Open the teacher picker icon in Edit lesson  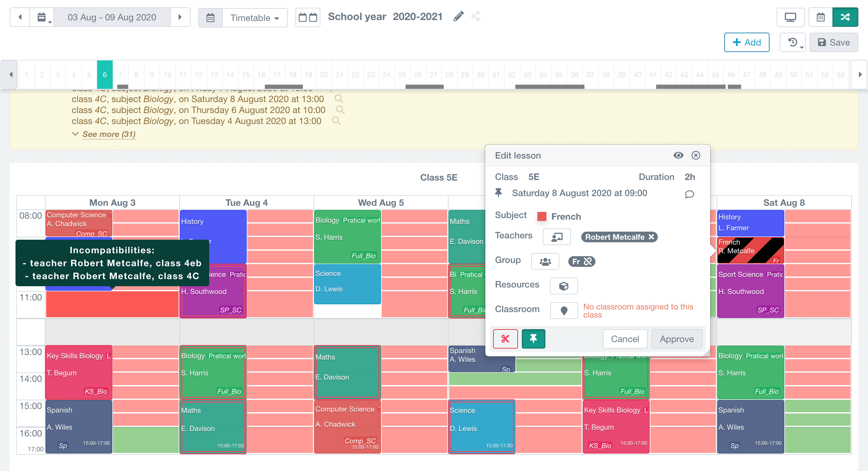point(556,237)
